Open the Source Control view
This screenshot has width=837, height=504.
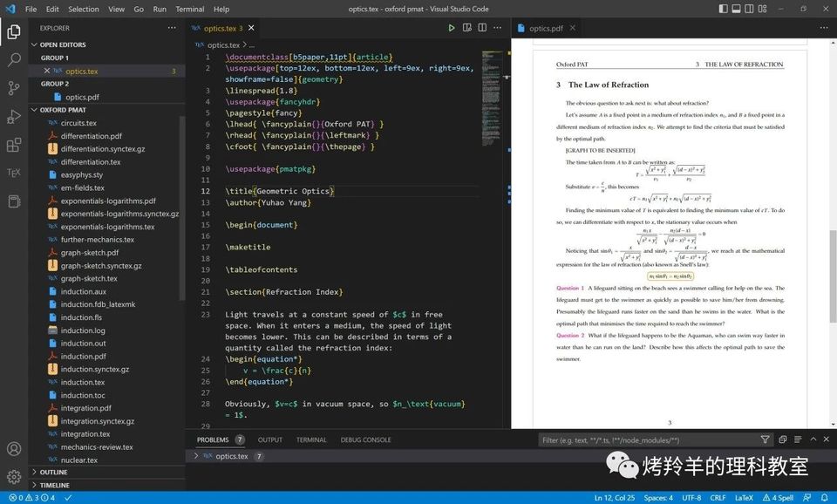pos(14,88)
